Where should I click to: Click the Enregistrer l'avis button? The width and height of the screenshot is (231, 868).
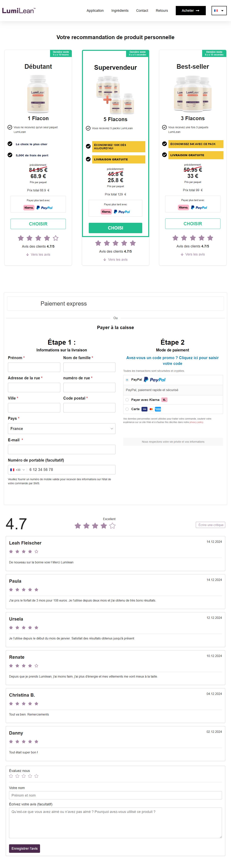[25, 848]
